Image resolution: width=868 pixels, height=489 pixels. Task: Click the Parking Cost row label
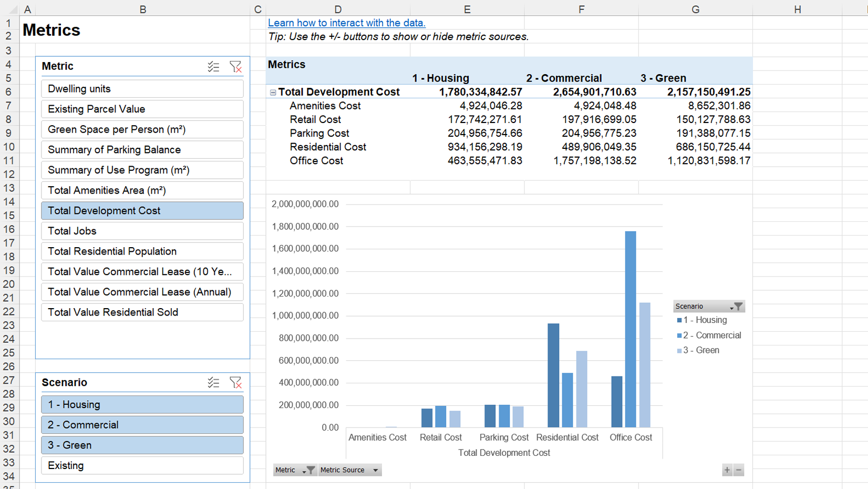click(x=319, y=134)
